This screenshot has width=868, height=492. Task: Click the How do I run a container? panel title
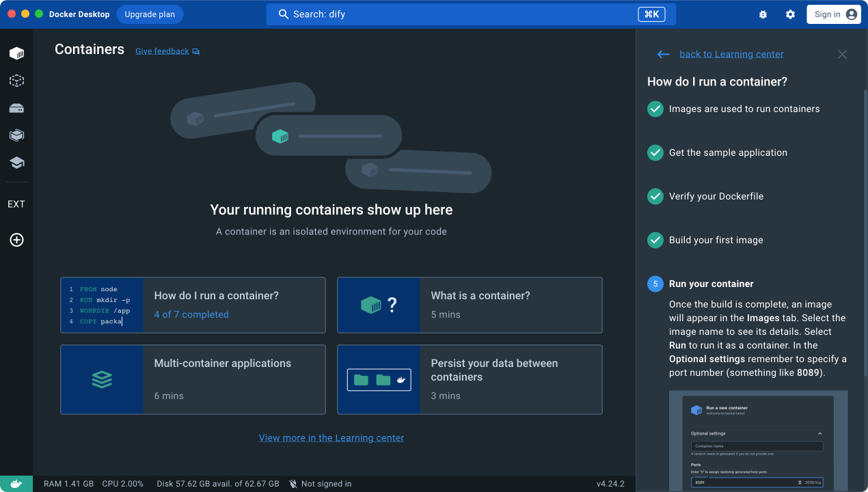(717, 81)
